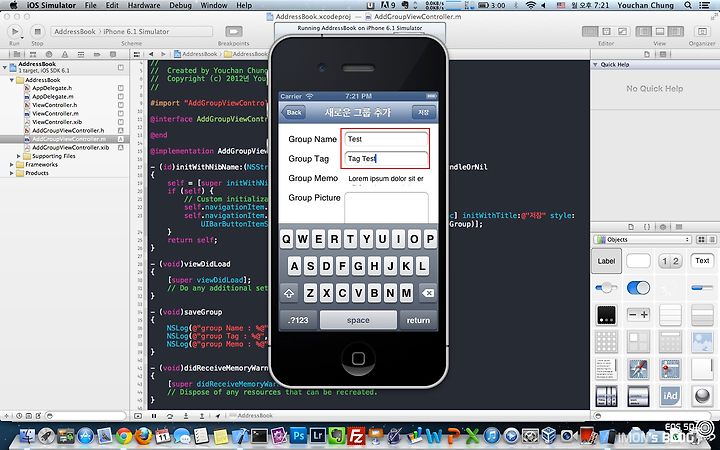Tap the .?123 key on keyboard
Screen dimensions: 720x450
coord(298,320)
